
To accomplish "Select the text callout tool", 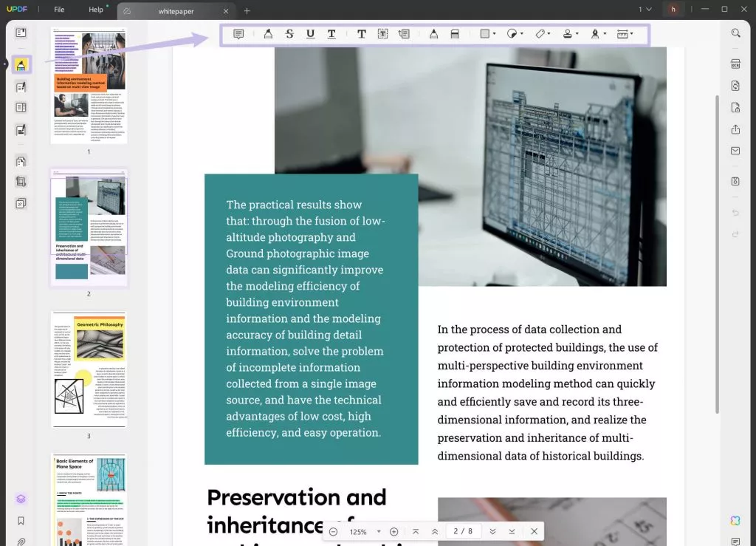I will [404, 34].
